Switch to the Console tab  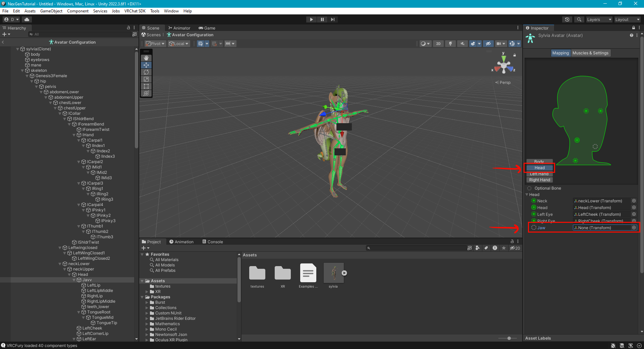pos(213,242)
